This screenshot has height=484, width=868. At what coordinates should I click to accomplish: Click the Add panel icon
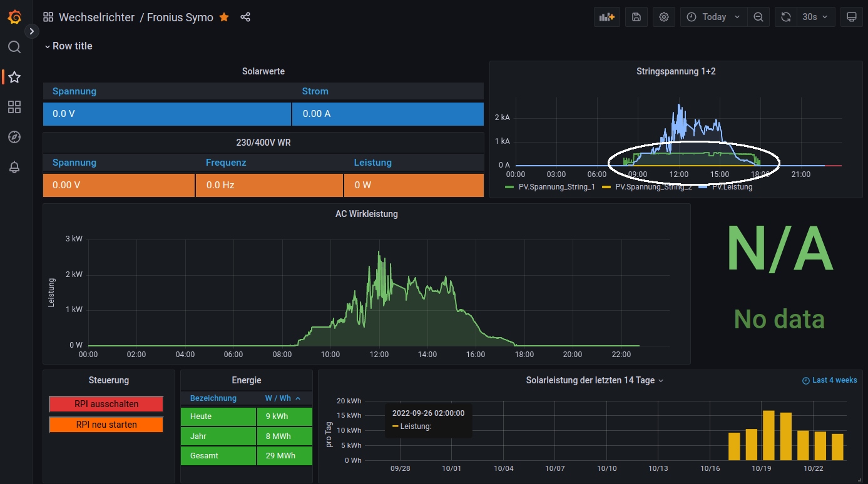[606, 17]
